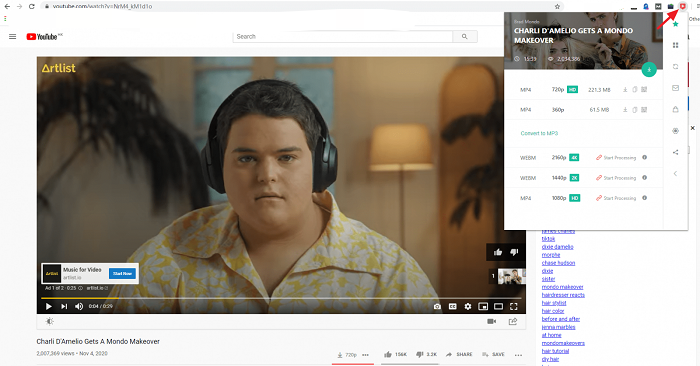700x366 pixels.
Task: Open the chase hudson tag link
Action: tap(558, 263)
